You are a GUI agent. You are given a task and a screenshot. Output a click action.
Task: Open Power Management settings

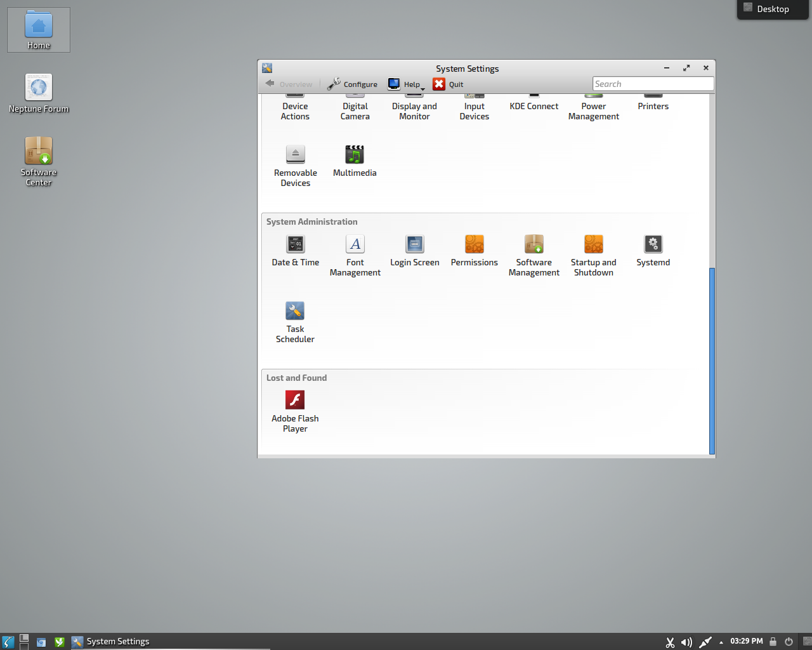593,109
